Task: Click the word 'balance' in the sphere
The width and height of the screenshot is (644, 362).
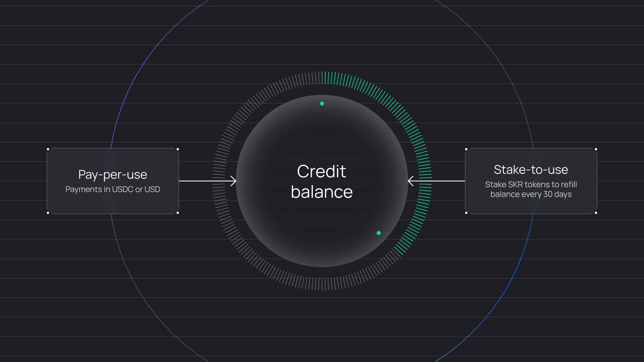Action: [x=322, y=192]
